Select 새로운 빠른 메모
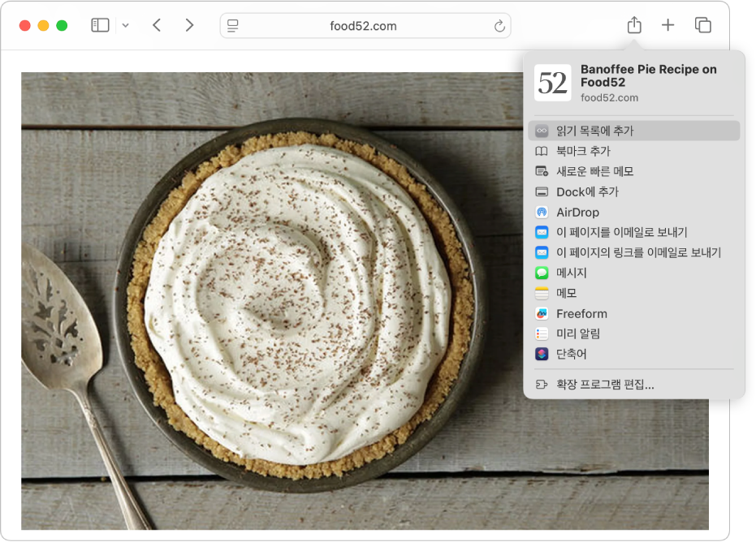 (x=633, y=171)
